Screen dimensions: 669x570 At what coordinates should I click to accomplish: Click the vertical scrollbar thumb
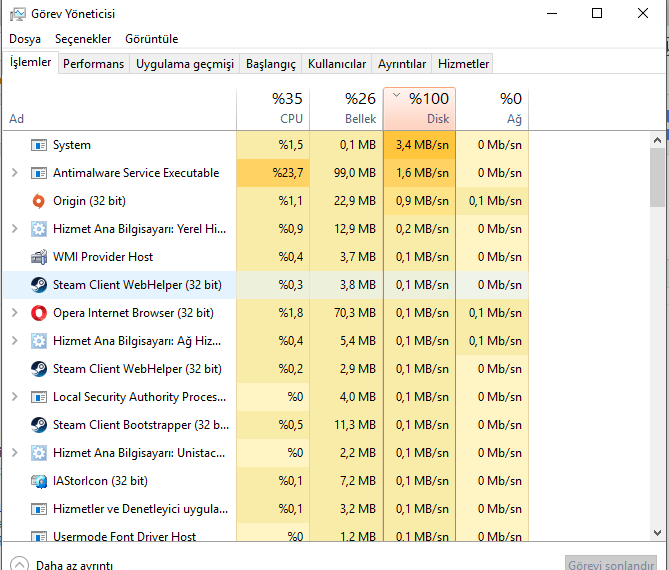[x=657, y=177]
